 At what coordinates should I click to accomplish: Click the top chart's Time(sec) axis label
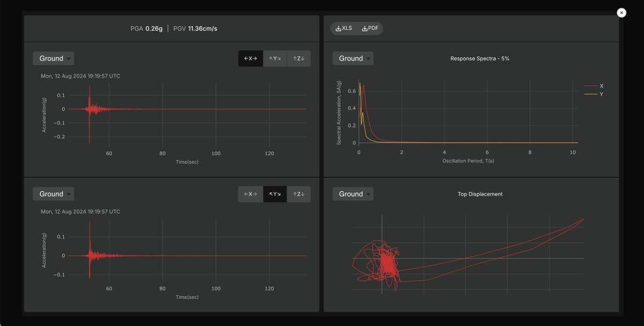coord(187,161)
